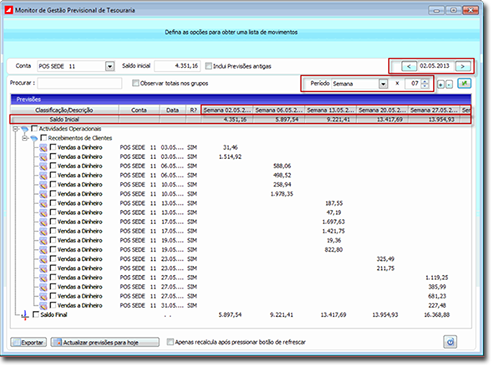
Task: Collapse the Actividades Operacionais tree node
Action: [x=15, y=129]
